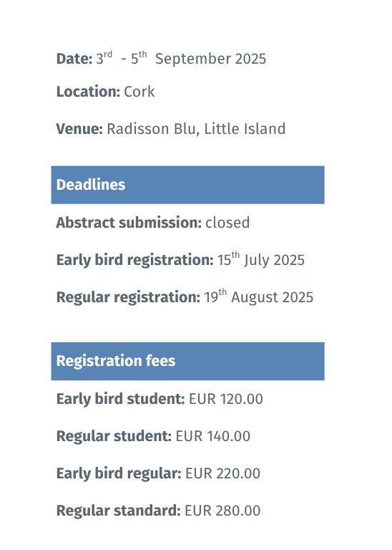
Task: Click the Date label text
Action: (x=74, y=59)
